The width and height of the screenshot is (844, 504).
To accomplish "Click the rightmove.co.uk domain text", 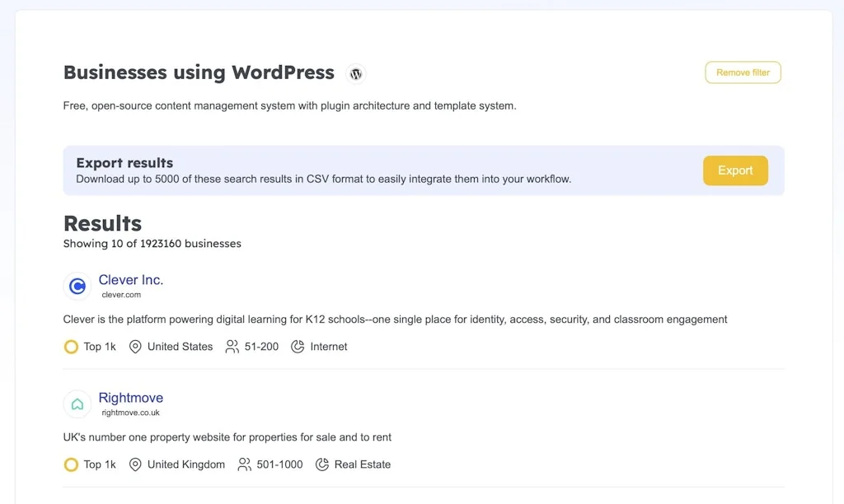I will coord(129,412).
